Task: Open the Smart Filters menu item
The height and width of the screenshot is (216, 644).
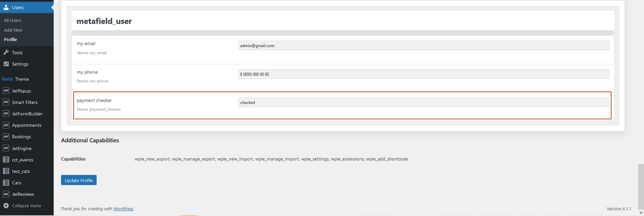Action: 27,102
